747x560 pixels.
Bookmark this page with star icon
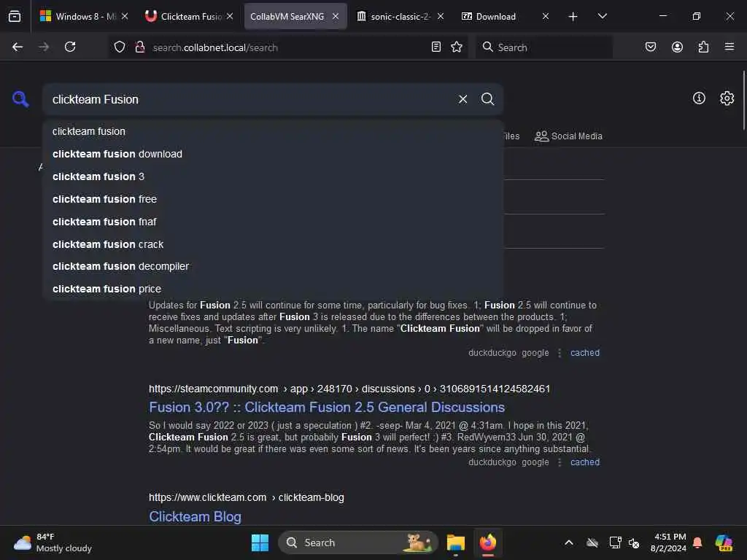457,47
